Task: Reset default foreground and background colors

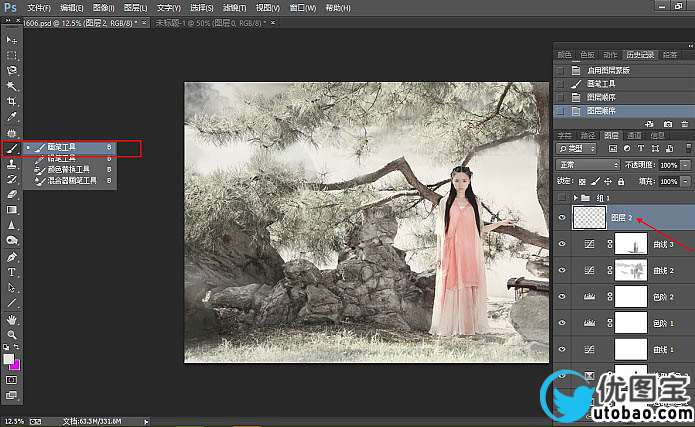Action: tap(6, 347)
